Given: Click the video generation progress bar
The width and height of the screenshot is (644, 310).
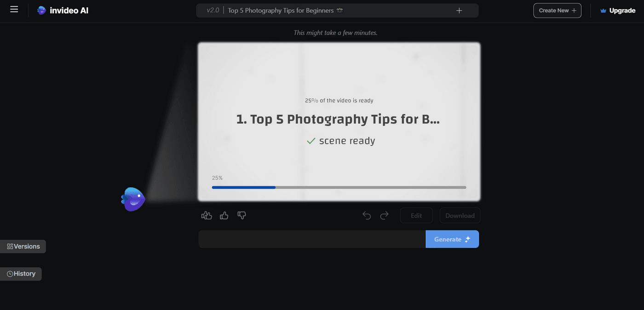Looking at the screenshot, I should (x=339, y=187).
